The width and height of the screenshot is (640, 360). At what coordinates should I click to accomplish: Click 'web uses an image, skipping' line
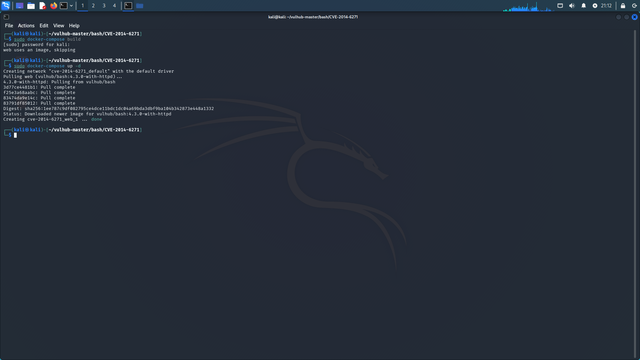tap(39, 50)
